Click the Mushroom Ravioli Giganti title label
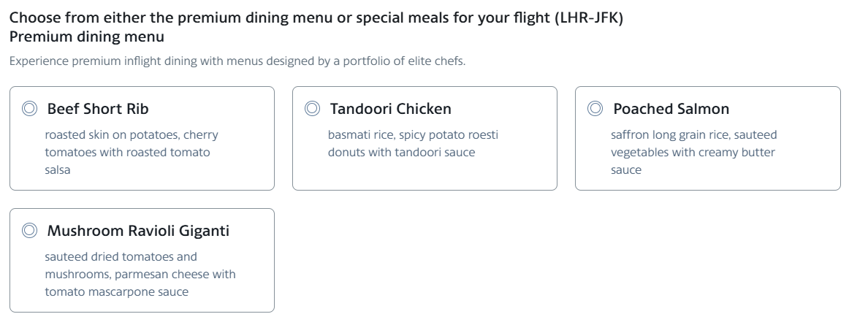The image size is (868, 314). point(138,231)
